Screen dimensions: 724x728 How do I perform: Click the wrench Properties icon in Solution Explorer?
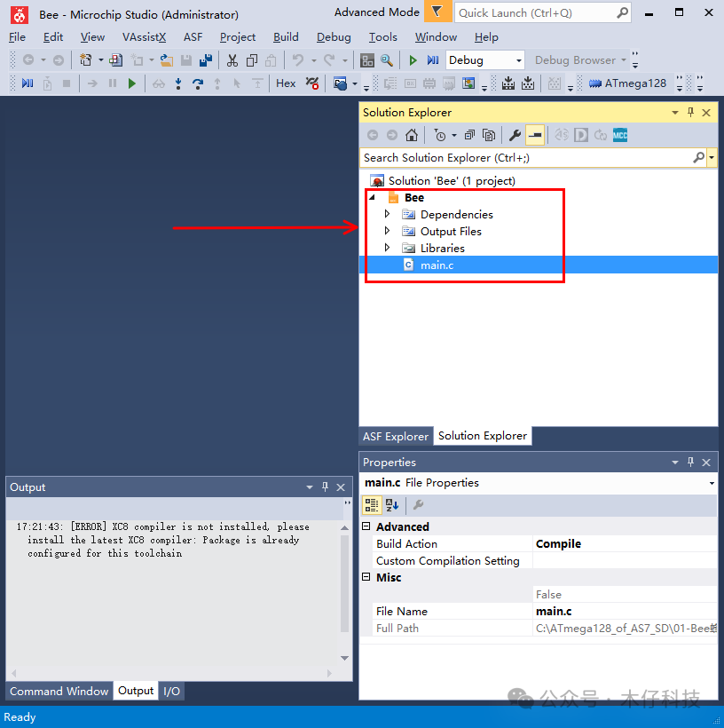pyautogui.click(x=515, y=135)
